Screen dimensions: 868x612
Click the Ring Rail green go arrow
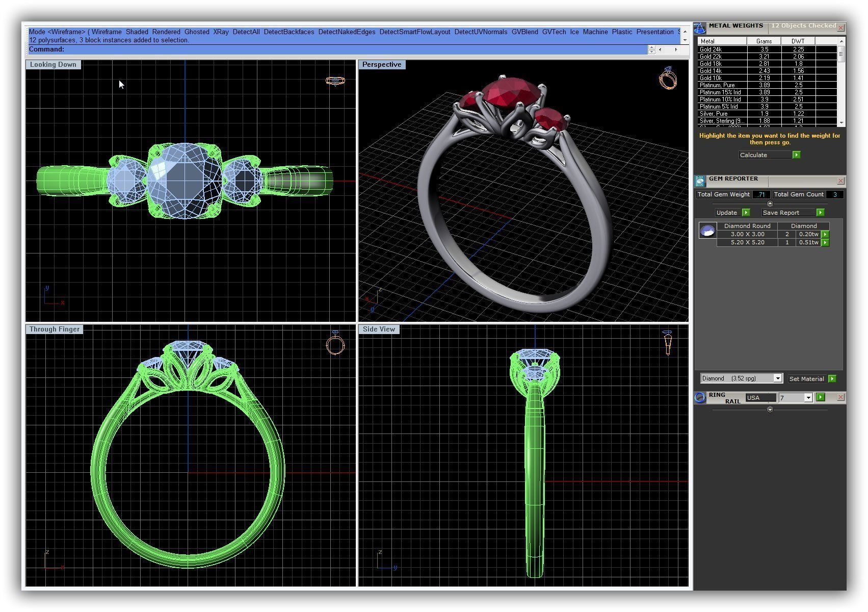(x=821, y=397)
